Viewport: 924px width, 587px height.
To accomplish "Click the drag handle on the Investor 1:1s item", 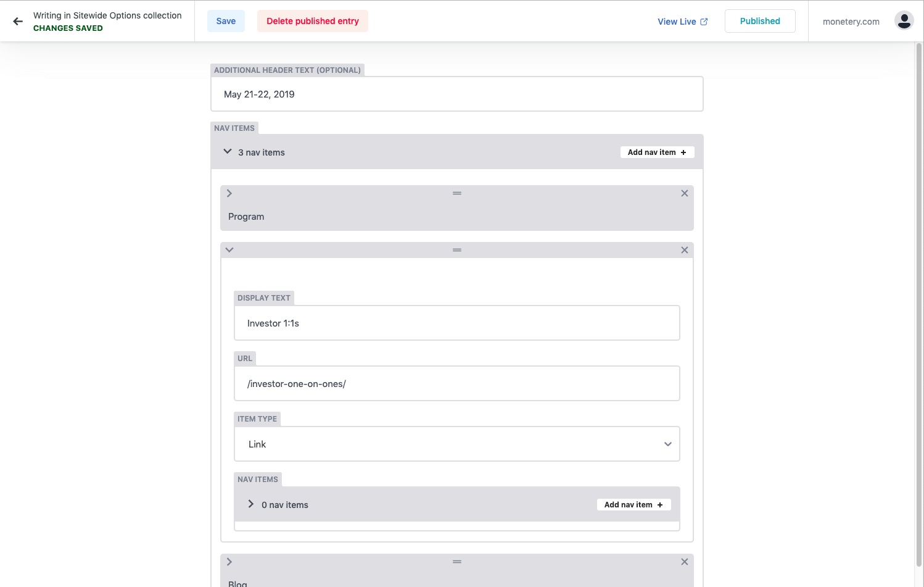I will pos(456,249).
